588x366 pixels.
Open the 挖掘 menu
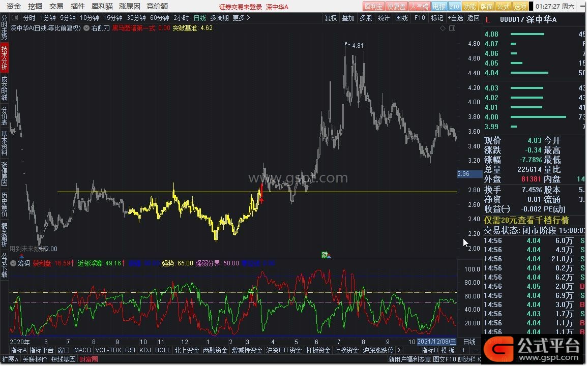click(35, 7)
